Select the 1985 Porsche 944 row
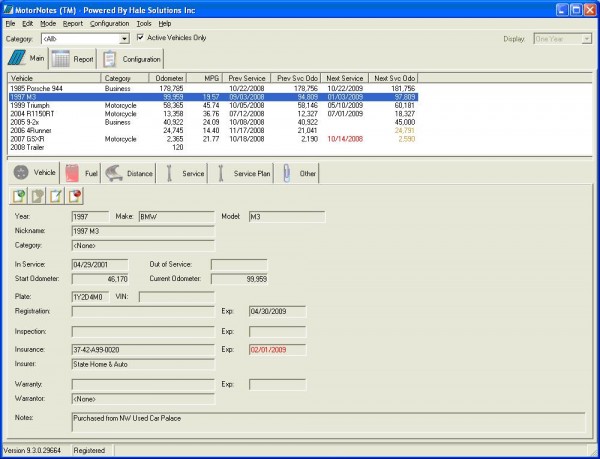Image resolution: width=600 pixels, height=459 pixels. (x=40, y=88)
